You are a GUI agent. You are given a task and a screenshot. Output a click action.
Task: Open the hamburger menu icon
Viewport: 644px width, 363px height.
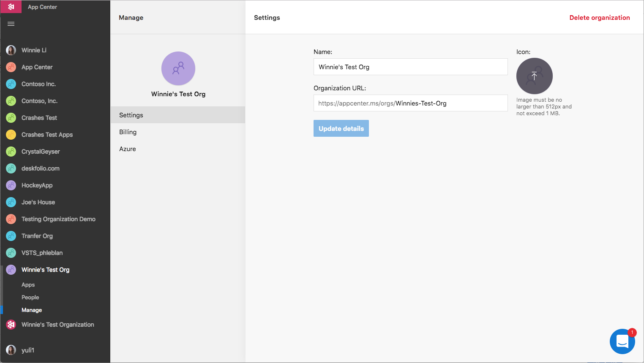click(x=11, y=24)
